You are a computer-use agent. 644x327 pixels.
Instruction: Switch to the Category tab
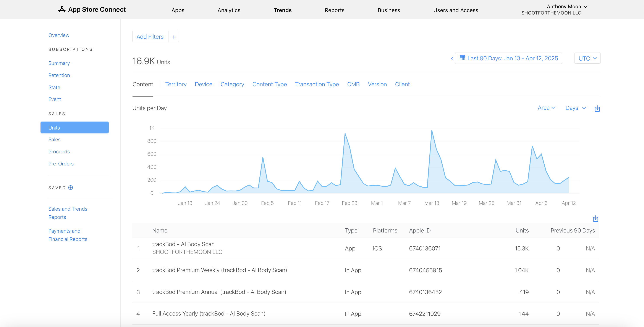(232, 84)
